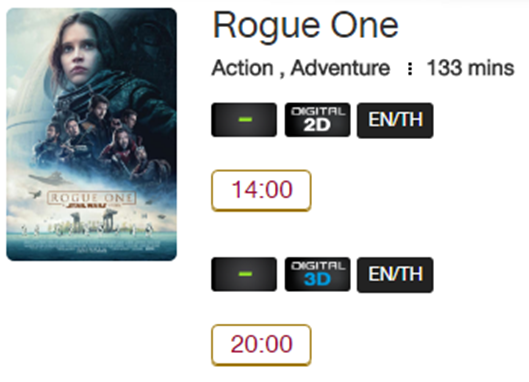Image resolution: width=529 pixels, height=382 pixels.
Task: Click the Digital 2D format badge
Action: [x=317, y=120]
